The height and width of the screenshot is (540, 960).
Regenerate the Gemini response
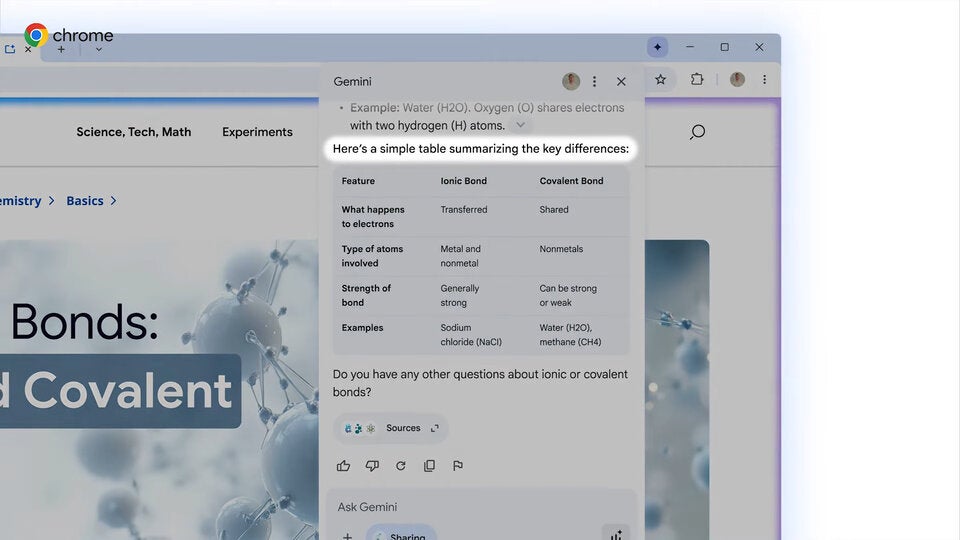pyautogui.click(x=400, y=466)
